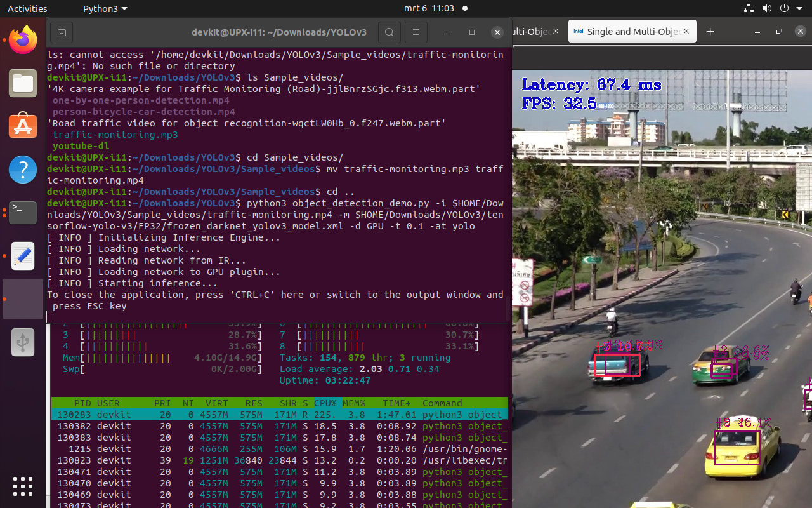
Task: Click the USER column header in htop
Action: pyautogui.click(x=108, y=403)
